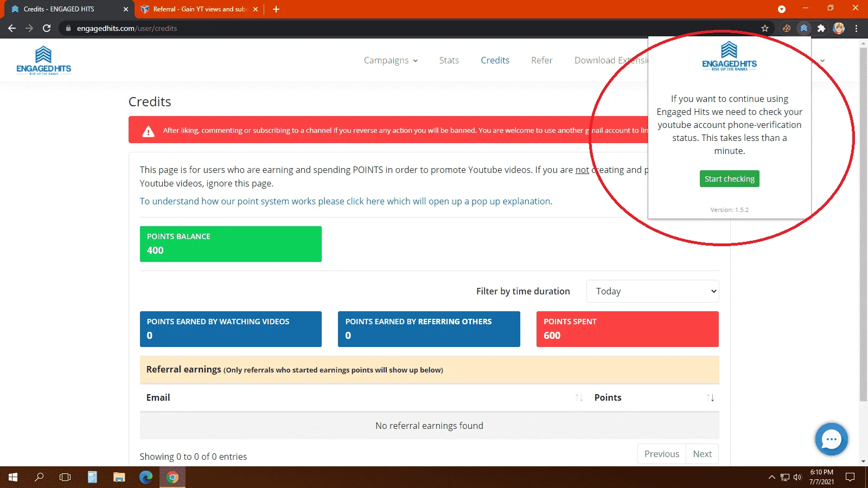Click the Points Earned by Watching Videos card
The height and width of the screenshot is (488, 868).
(231, 329)
